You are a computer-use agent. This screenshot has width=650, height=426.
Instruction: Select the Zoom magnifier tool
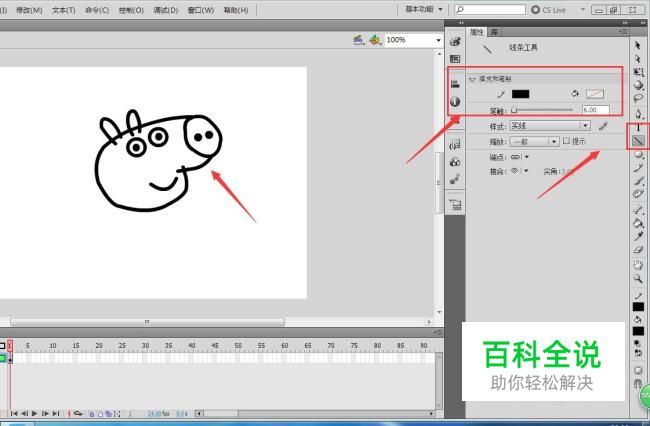638,279
